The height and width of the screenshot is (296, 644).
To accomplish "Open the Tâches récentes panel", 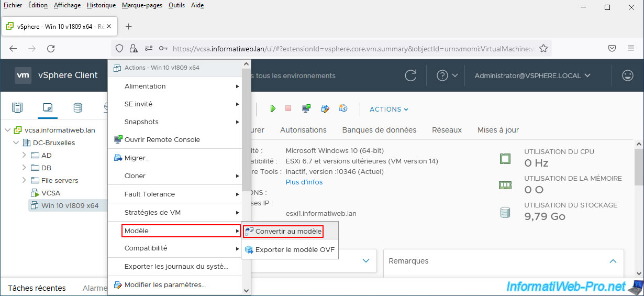I will [x=37, y=288].
